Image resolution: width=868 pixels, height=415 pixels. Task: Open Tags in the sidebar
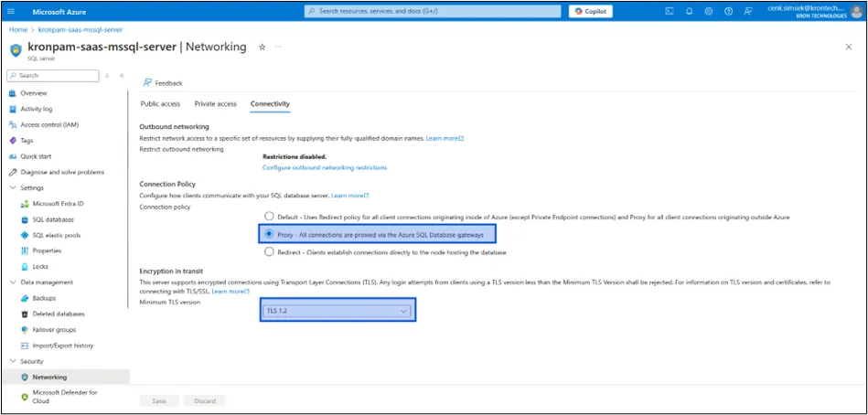pyautogui.click(x=27, y=141)
